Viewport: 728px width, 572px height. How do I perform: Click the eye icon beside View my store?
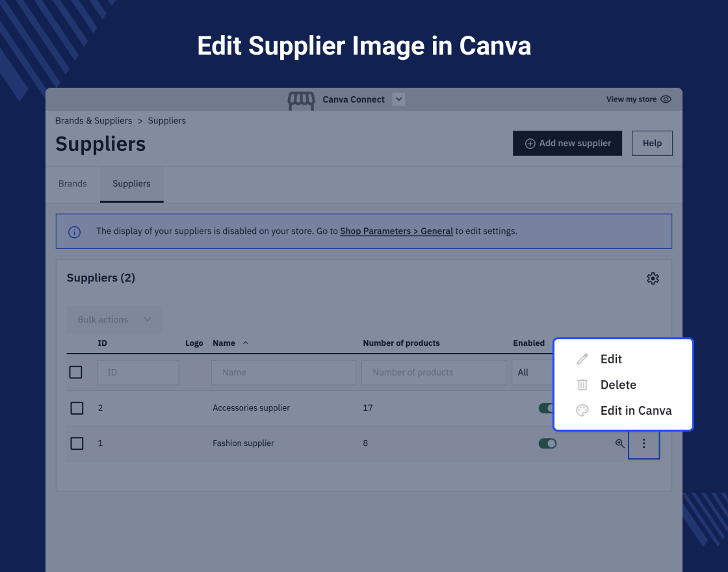click(x=666, y=99)
